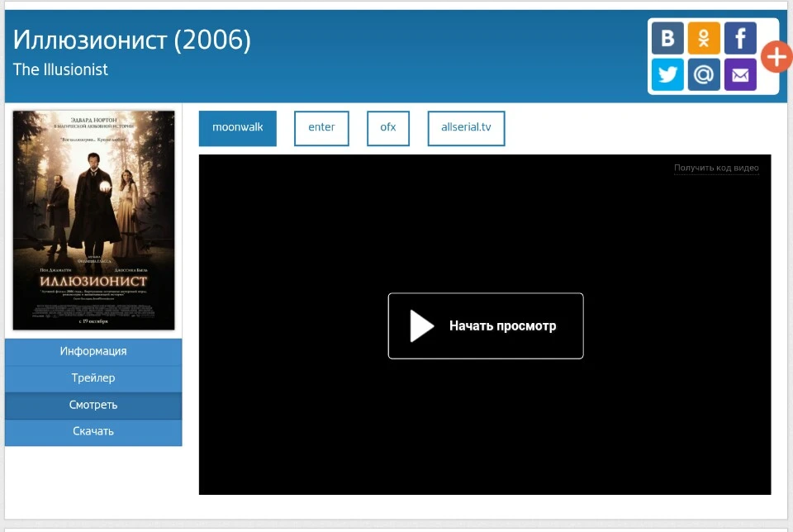Switch to the allserial.tv player tab
The image size is (793, 532).
pos(466,128)
